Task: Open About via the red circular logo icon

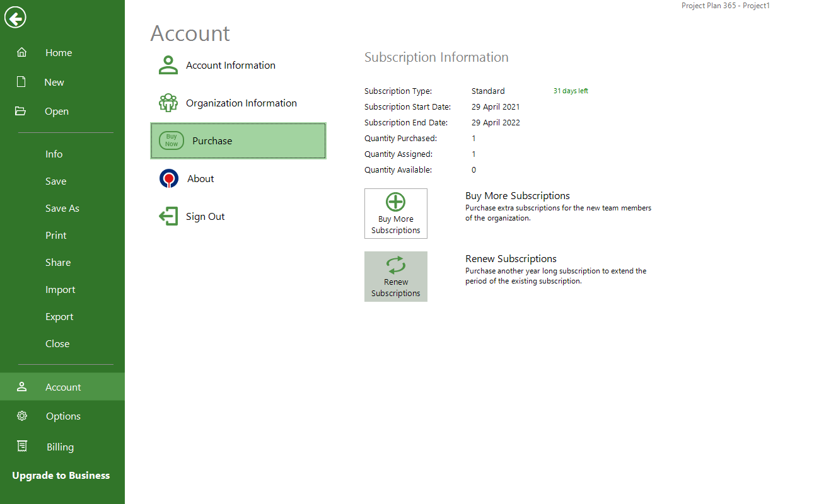Action: 168,178
